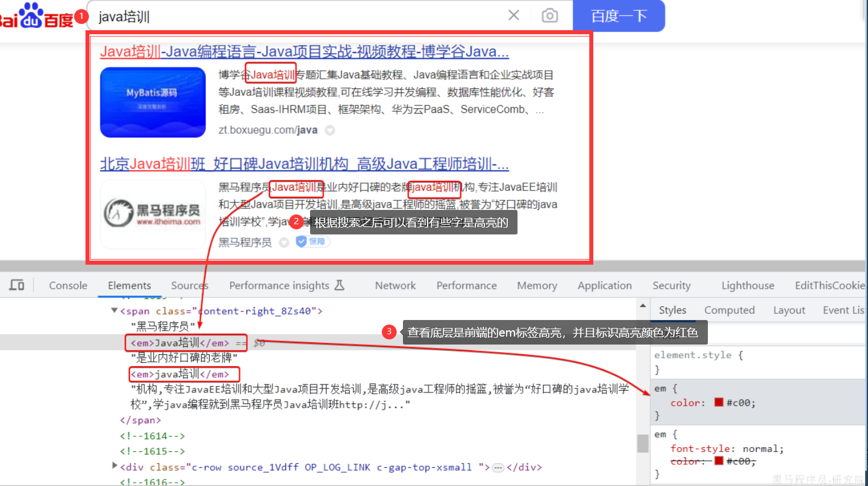Open the Network tab
Image resolution: width=868 pixels, height=486 pixels.
click(x=395, y=285)
